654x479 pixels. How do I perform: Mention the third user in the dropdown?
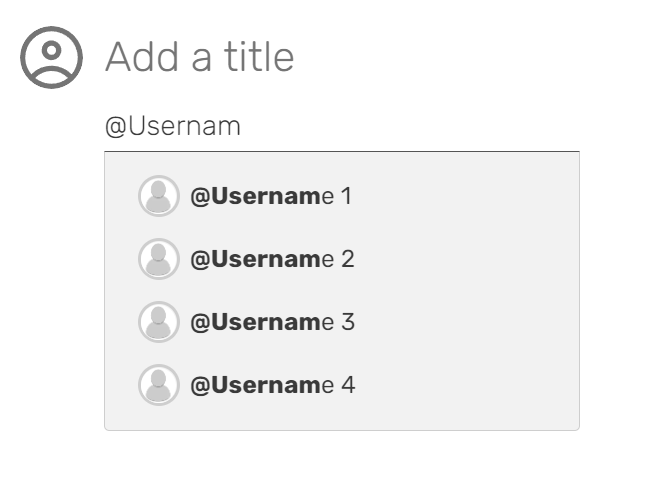coord(340,322)
